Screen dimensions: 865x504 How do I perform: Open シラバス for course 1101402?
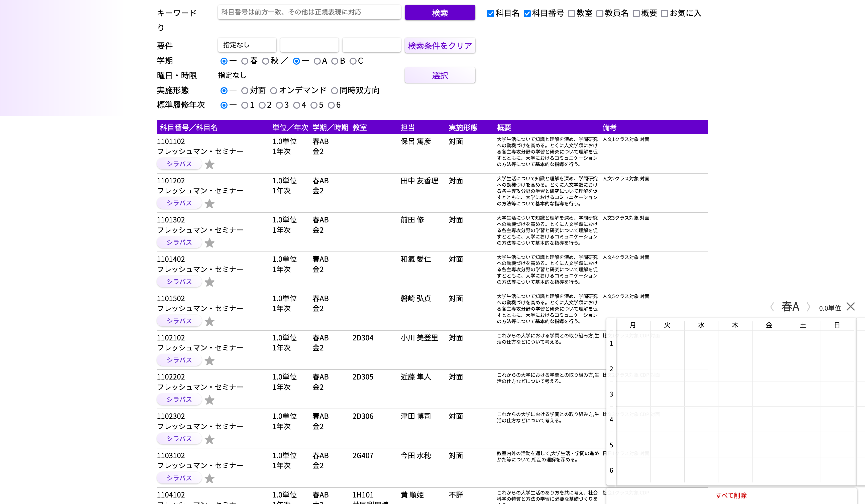tap(179, 282)
